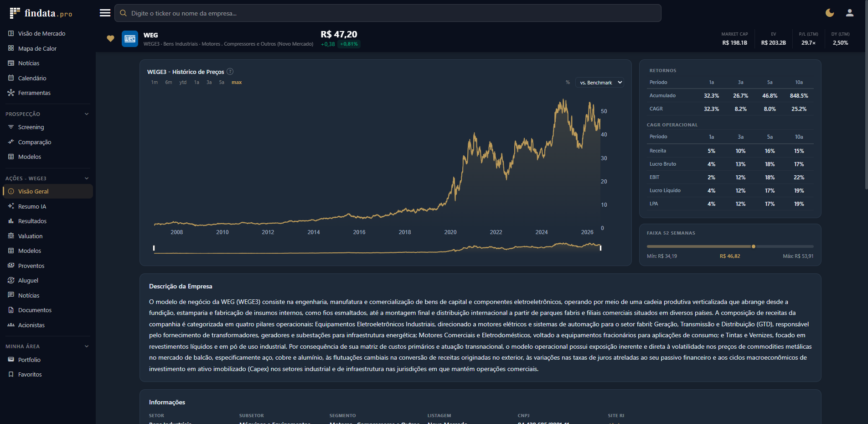This screenshot has height=424, width=868.
Task: Click Receita row label
Action: point(657,151)
